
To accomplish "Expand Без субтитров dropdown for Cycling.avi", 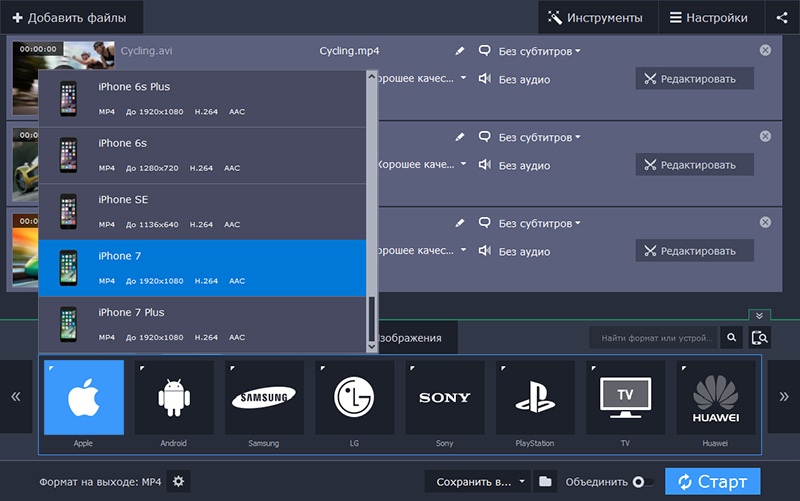I will coord(539,51).
